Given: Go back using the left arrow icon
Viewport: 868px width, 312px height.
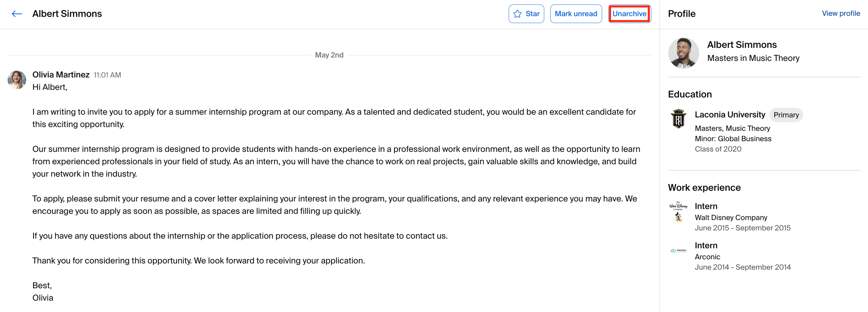Looking at the screenshot, I should point(17,14).
